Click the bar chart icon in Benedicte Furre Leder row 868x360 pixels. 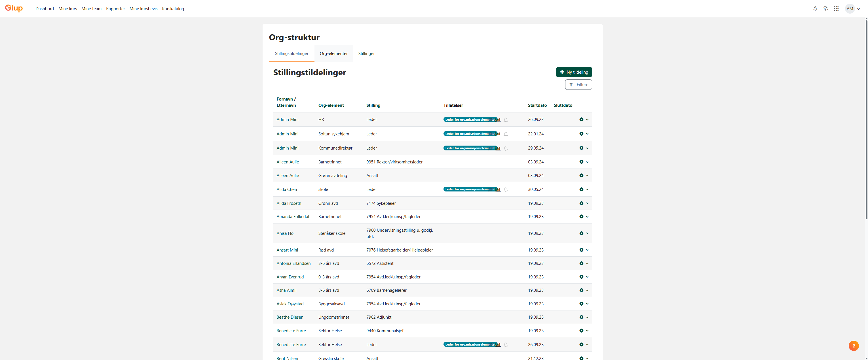498,344
